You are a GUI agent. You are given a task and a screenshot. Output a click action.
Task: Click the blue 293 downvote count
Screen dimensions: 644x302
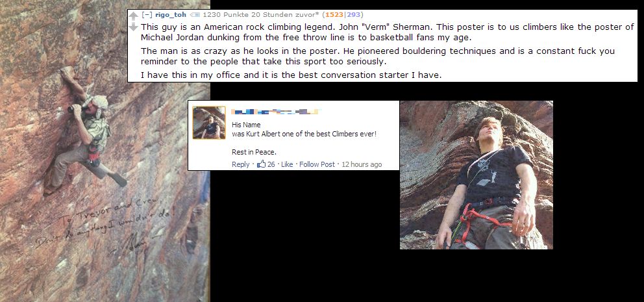tap(353, 15)
